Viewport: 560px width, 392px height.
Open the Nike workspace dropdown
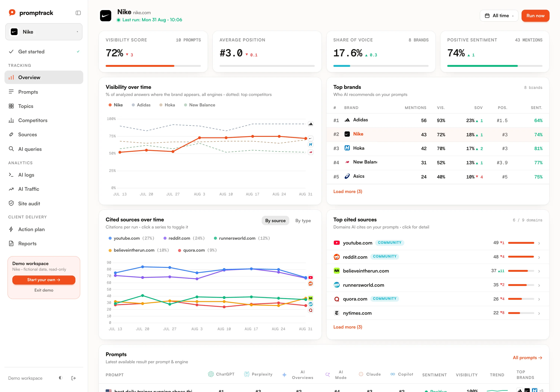pyautogui.click(x=44, y=32)
